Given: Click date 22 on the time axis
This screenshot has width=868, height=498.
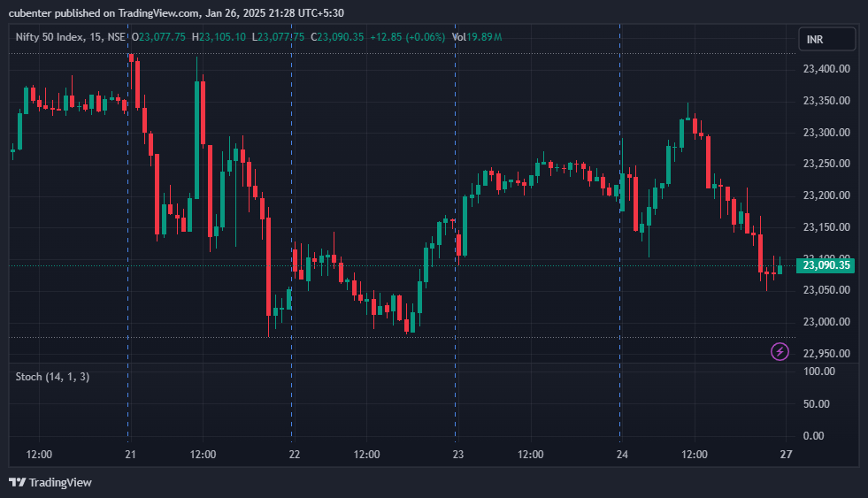Looking at the screenshot, I should (294, 455).
